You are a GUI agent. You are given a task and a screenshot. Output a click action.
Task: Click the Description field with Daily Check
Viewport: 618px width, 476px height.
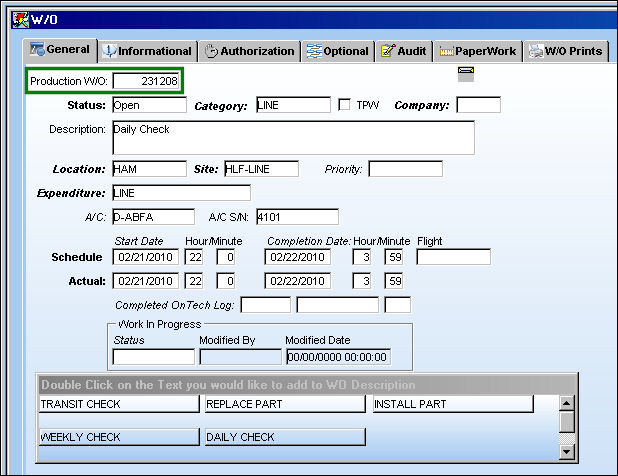pyautogui.click(x=294, y=138)
